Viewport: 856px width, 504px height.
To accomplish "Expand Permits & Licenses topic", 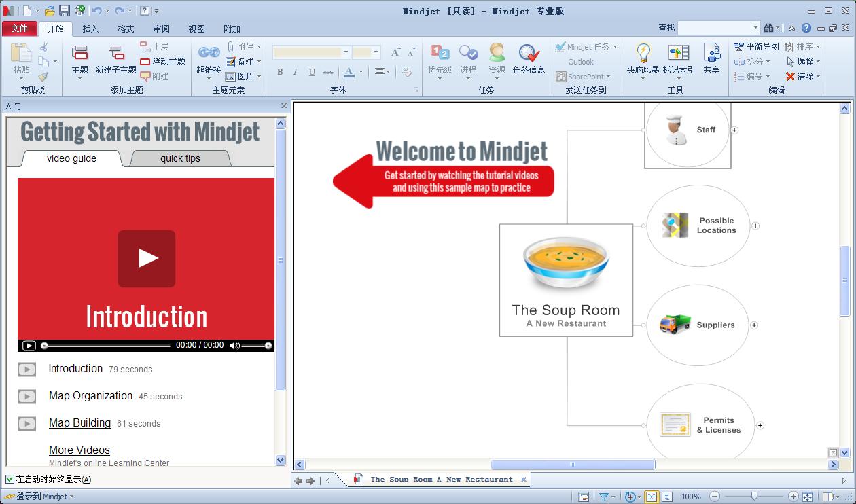I will (x=760, y=426).
